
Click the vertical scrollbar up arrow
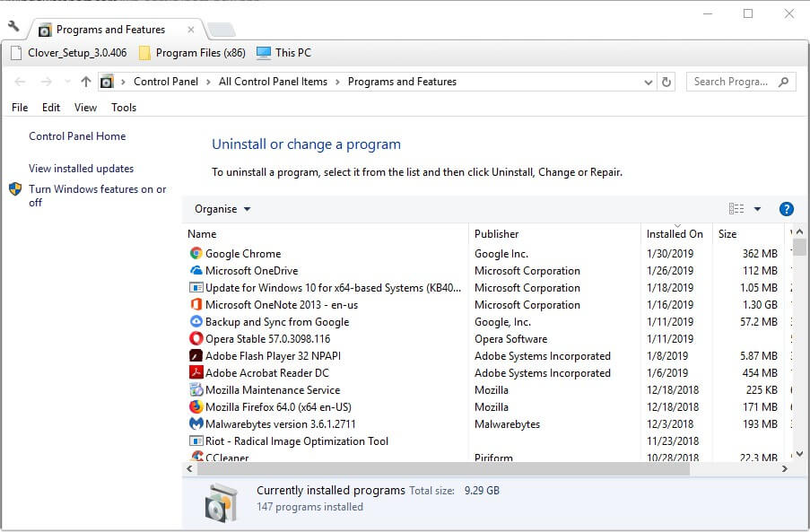[799, 232]
